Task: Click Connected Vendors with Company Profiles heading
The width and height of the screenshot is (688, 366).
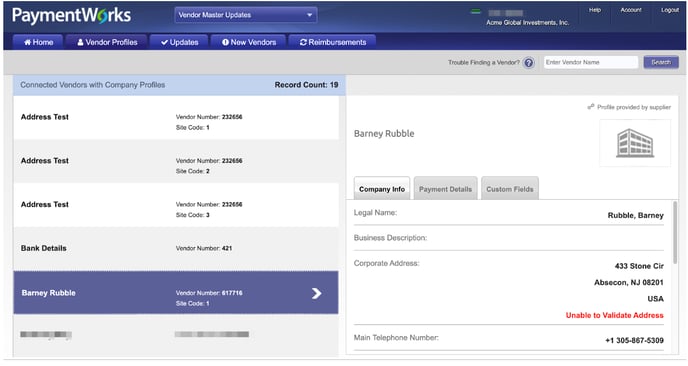Action: coord(93,85)
